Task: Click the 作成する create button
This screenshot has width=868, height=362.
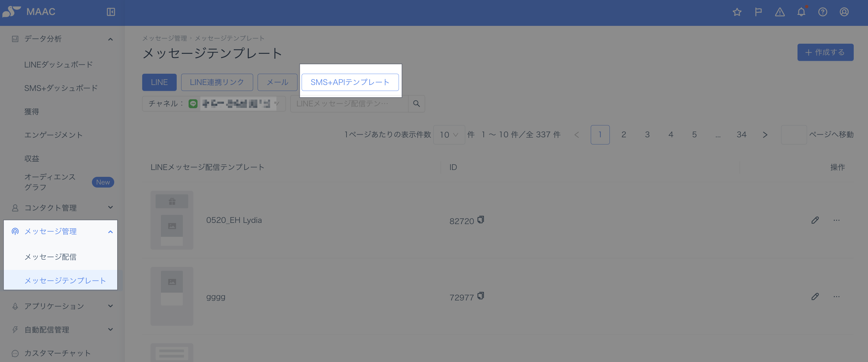Action: coord(825,52)
